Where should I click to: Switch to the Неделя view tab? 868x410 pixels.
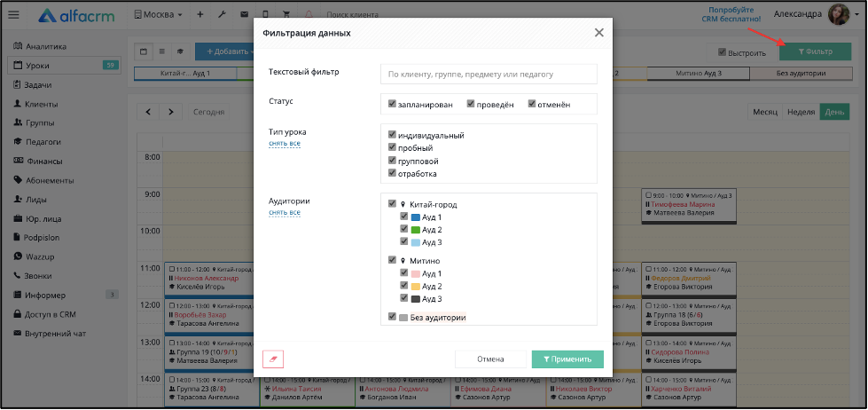(801, 112)
